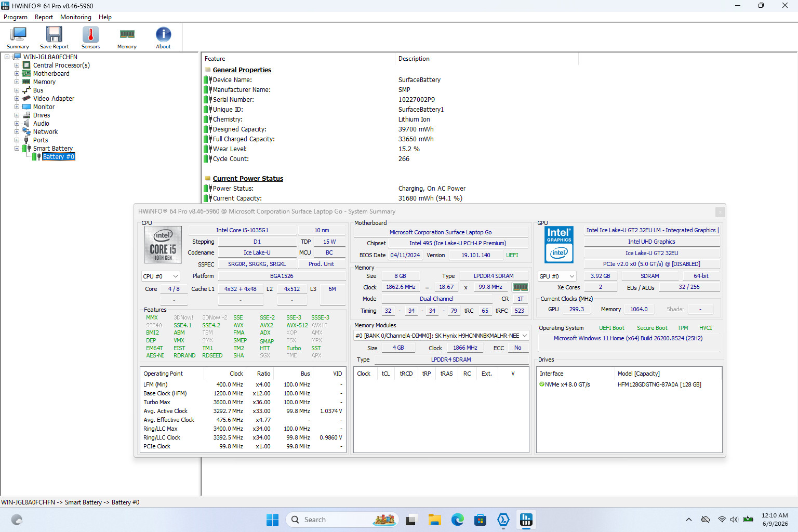Open Task View from the taskbar
Screen dimensions: 798x532
point(411,520)
